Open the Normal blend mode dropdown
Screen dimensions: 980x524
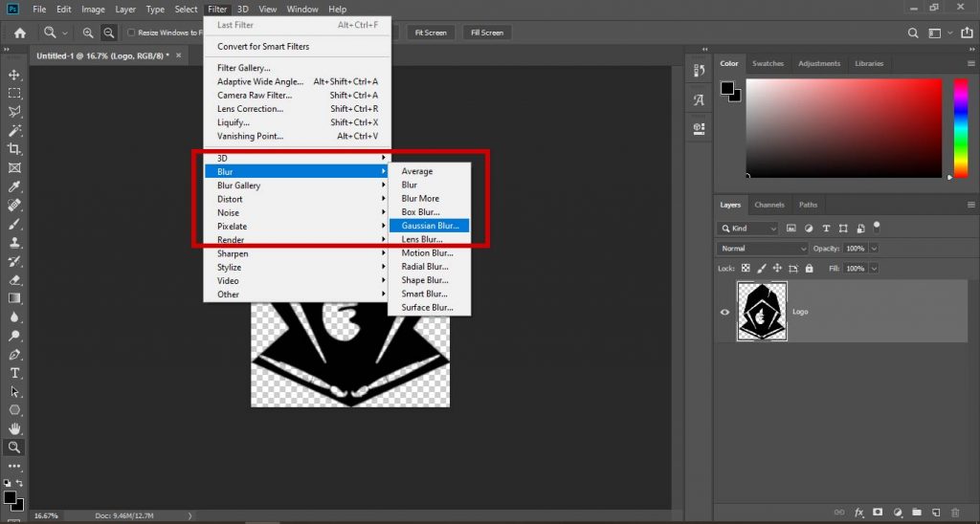pyautogui.click(x=763, y=249)
